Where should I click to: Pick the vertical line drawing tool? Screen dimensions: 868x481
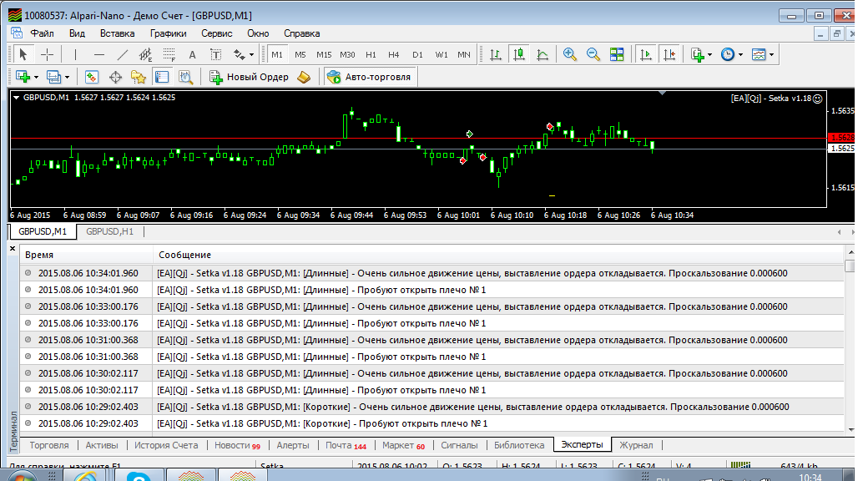[x=75, y=54]
